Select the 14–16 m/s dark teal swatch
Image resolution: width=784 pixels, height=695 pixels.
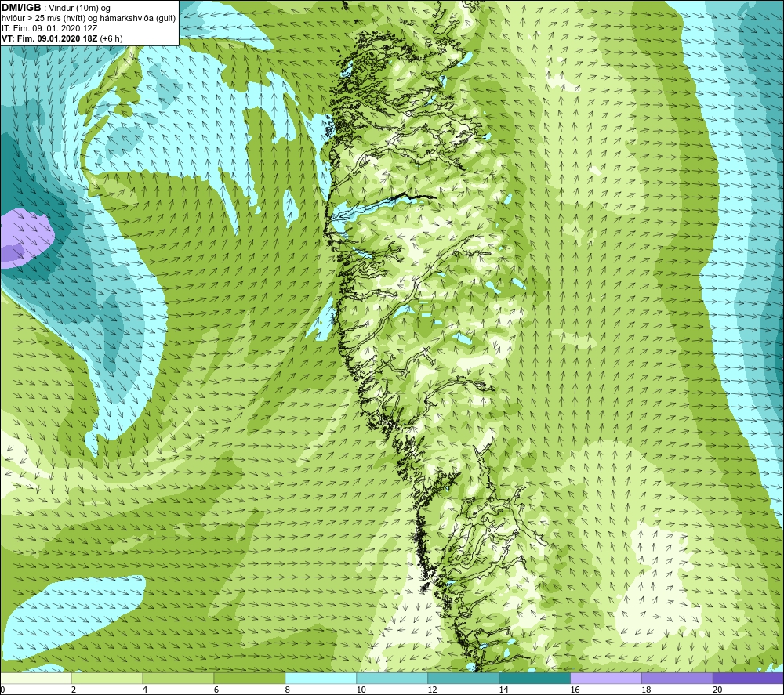click(535, 678)
